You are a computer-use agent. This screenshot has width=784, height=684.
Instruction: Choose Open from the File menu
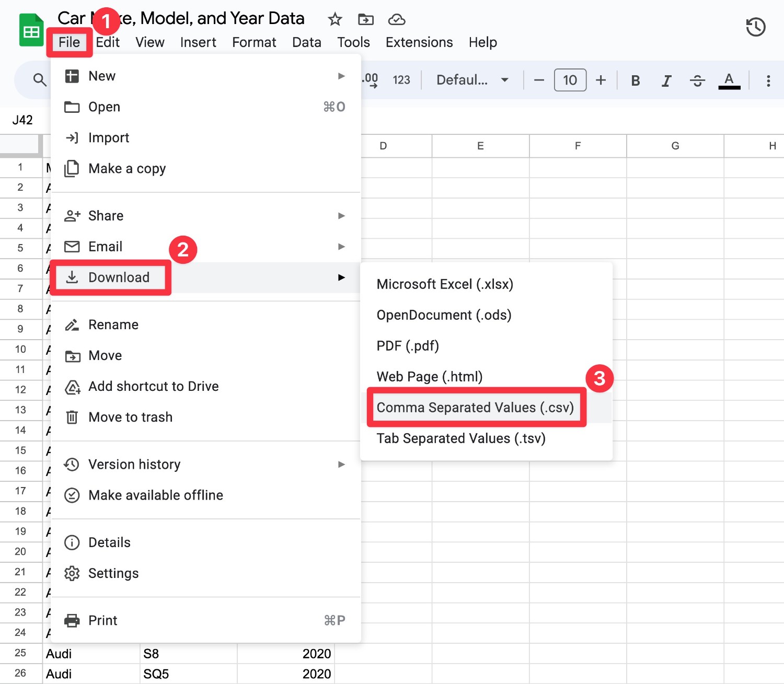click(205, 107)
